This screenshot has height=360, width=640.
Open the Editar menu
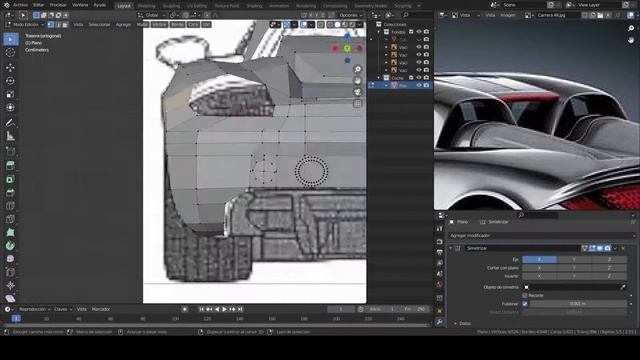click(x=39, y=5)
